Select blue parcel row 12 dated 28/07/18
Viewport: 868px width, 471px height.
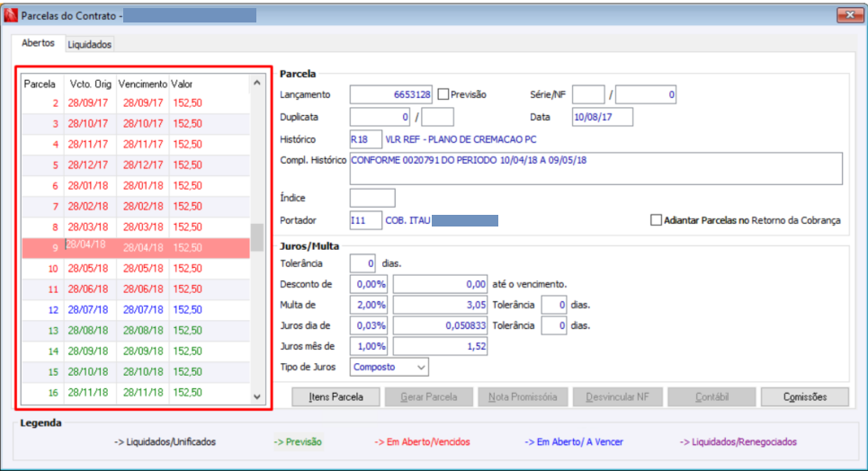[136, 309]
